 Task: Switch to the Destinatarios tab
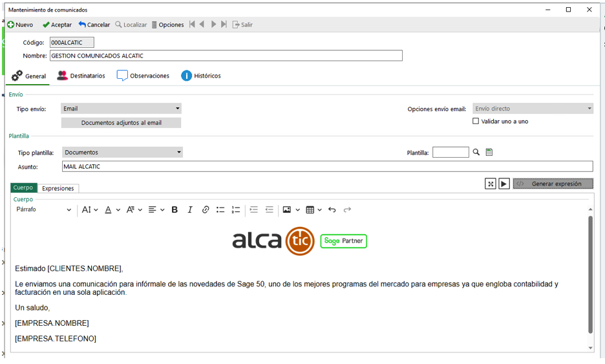81,76
